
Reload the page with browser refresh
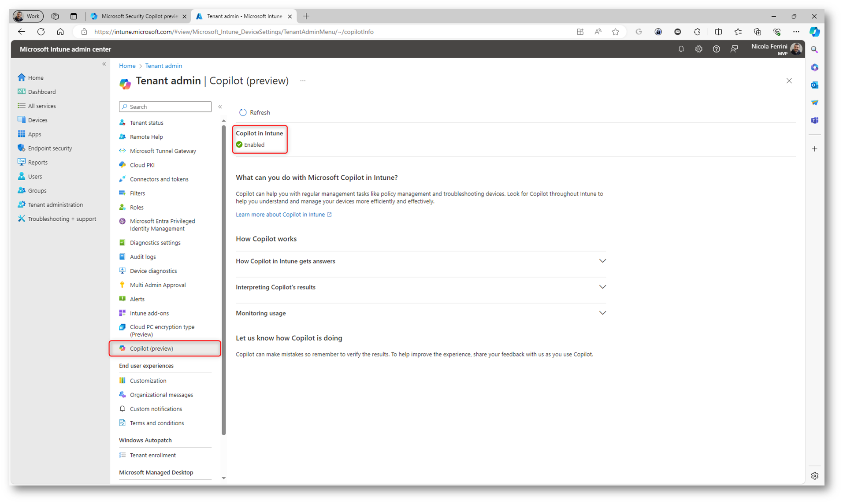click(x=41, y=32)
